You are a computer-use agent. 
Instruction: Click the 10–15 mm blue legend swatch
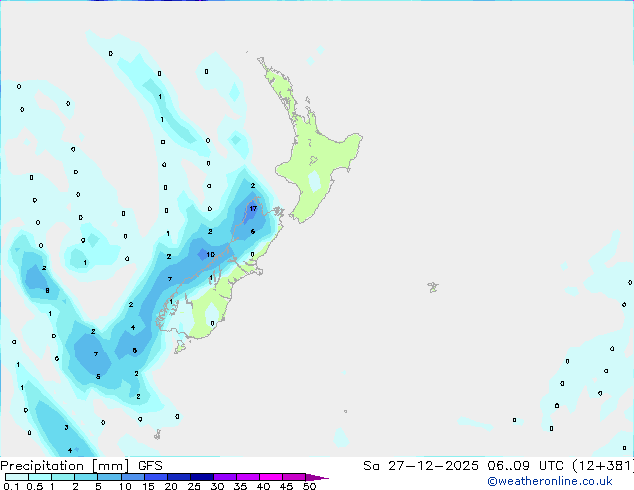133,477
